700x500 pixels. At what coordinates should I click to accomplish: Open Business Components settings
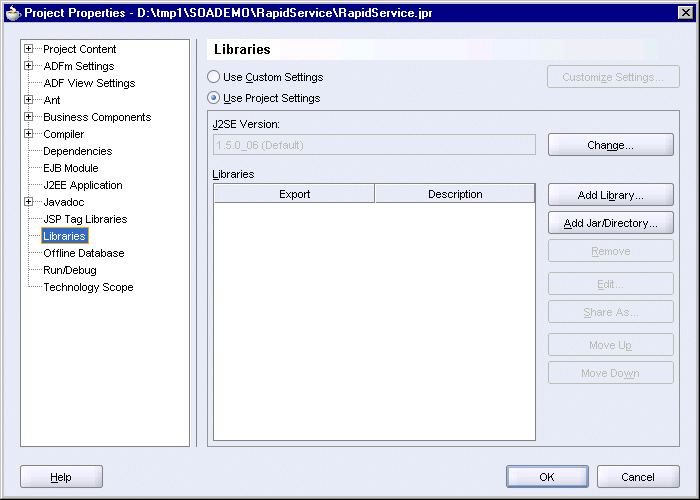[97, 117]
